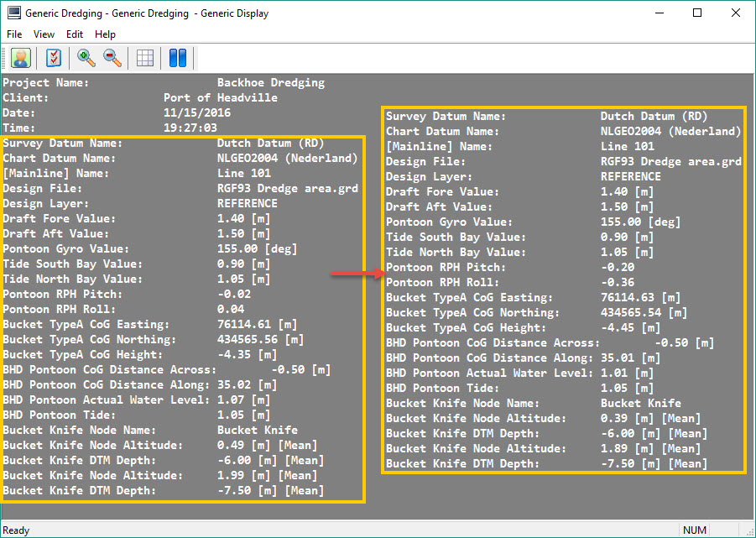Open the File menu
The width and height of the screenshot is (756, 538).
point(15,34)
